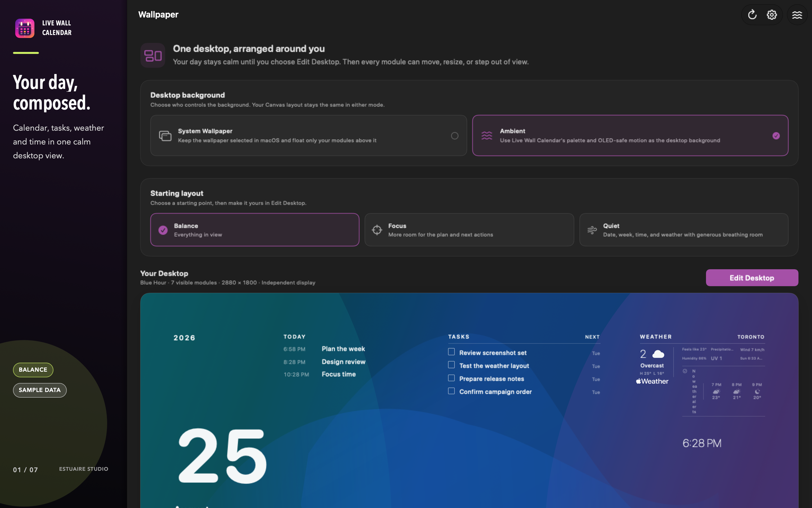Viewport: 812px width, 508px height.
Task: Click the SAMPLE DATA pill in sidebar
Action: 39,390
